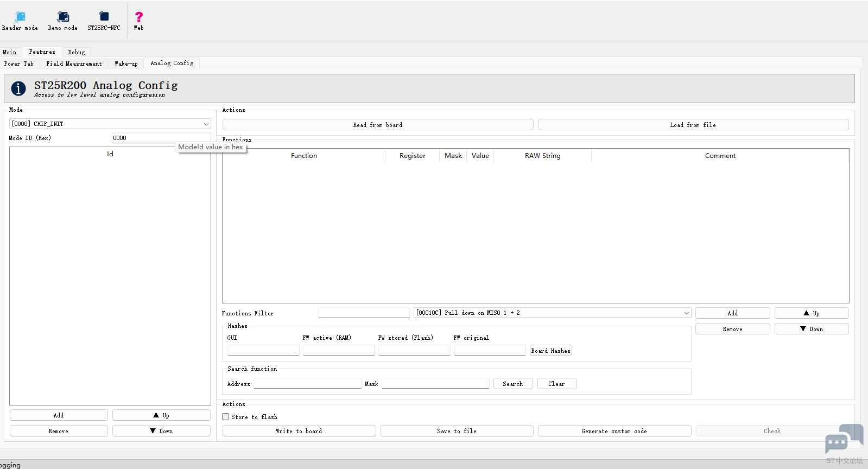Screen dimensions: 868x469
Task: Click Load from file button
Action: click(x=693, y=125)
